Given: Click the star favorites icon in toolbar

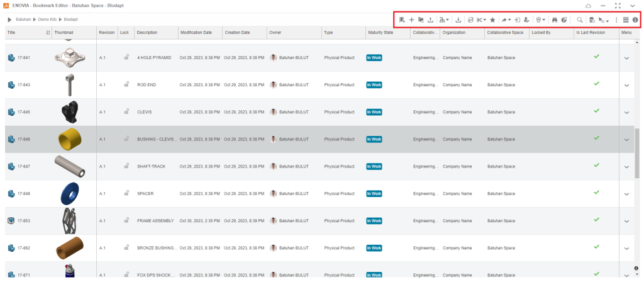Looking at the screenshot, I should click(x=492, y=20).
